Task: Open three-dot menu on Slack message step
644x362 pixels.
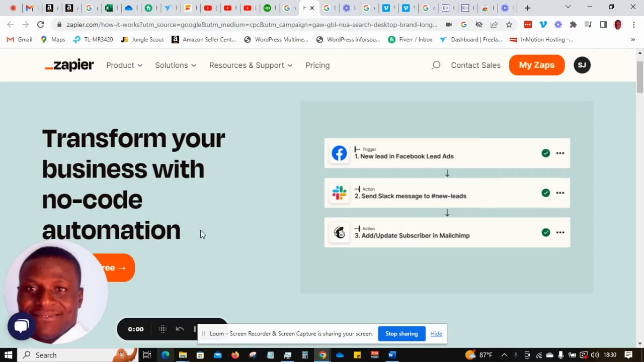Action: (x=560, y=193)
